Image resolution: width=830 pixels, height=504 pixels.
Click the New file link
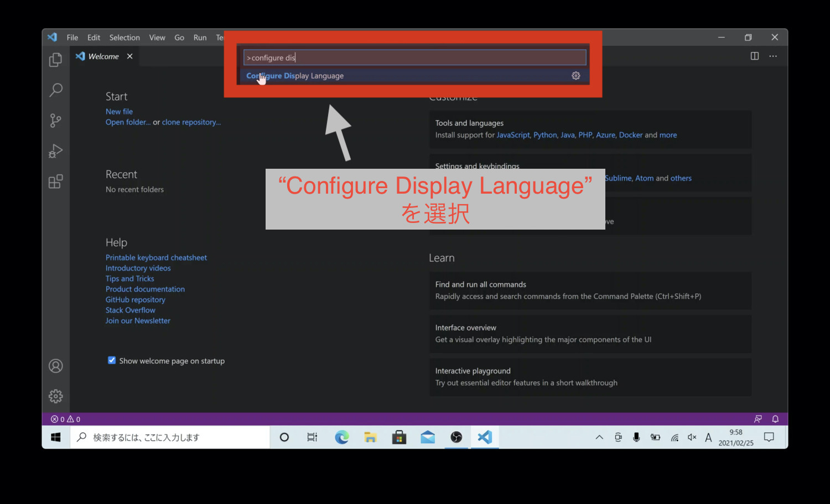[x=119, y=111]
